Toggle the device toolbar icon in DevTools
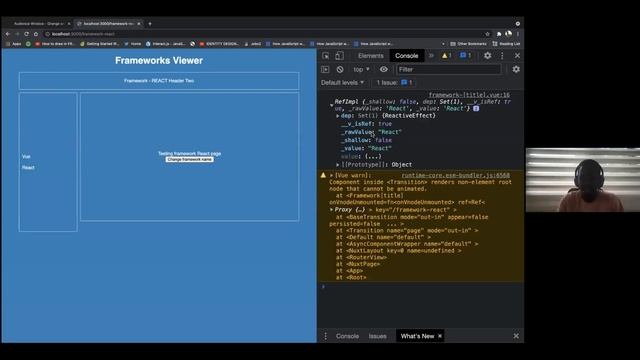This screenshot has height=360, width=640. coord(339,56)
